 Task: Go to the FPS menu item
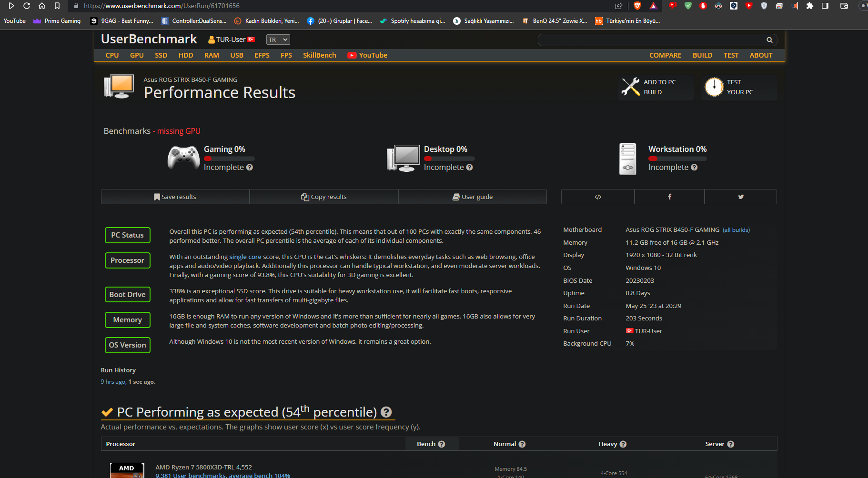tap(286, 55)
